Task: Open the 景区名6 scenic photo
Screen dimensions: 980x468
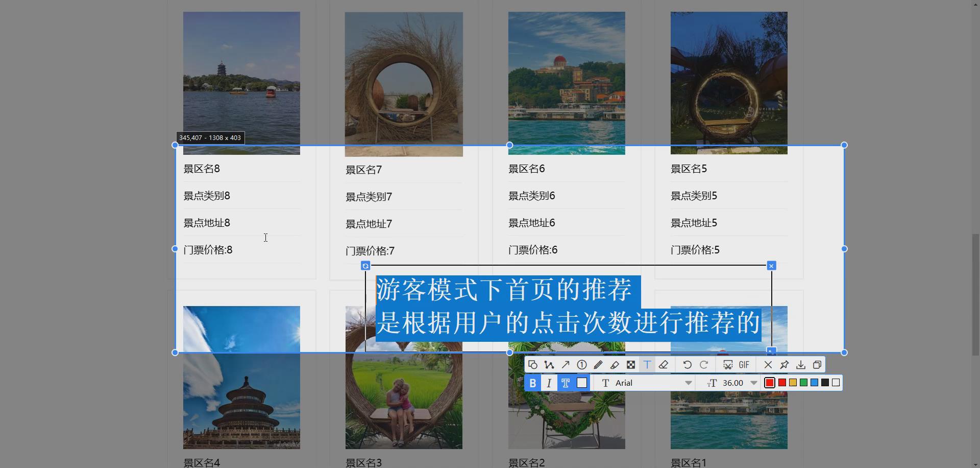Action: 567,83
